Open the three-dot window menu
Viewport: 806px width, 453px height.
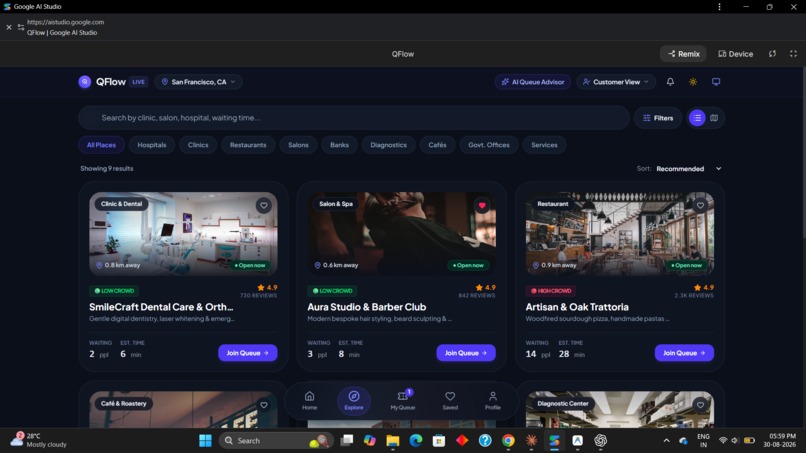click(x=719, y=7)
